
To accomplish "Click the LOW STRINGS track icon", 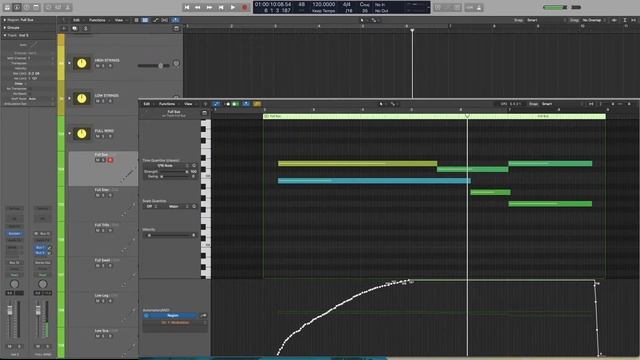I will 82,98.
